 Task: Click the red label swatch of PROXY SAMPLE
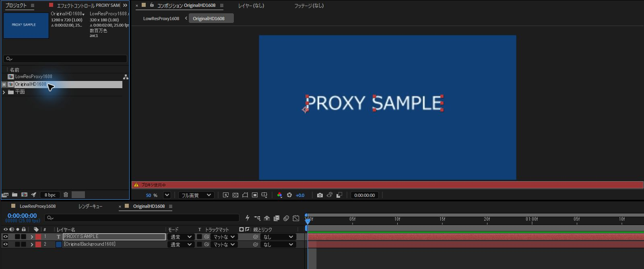click(x=38, y=237)
